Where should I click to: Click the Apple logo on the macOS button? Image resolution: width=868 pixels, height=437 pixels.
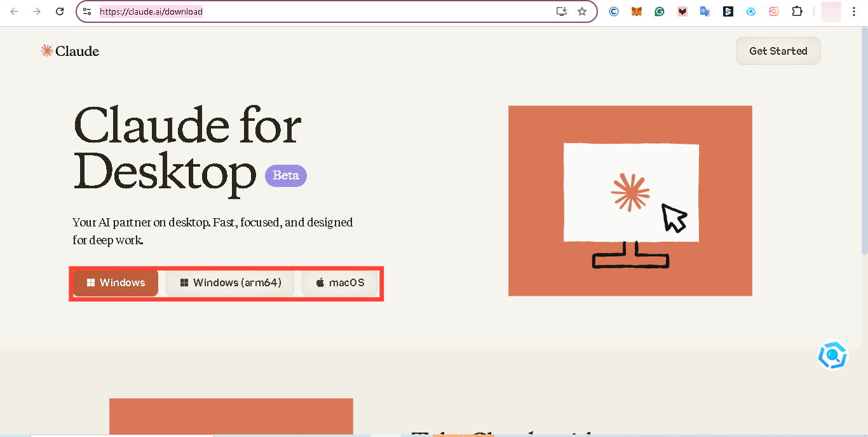click(x=319, y=282)
